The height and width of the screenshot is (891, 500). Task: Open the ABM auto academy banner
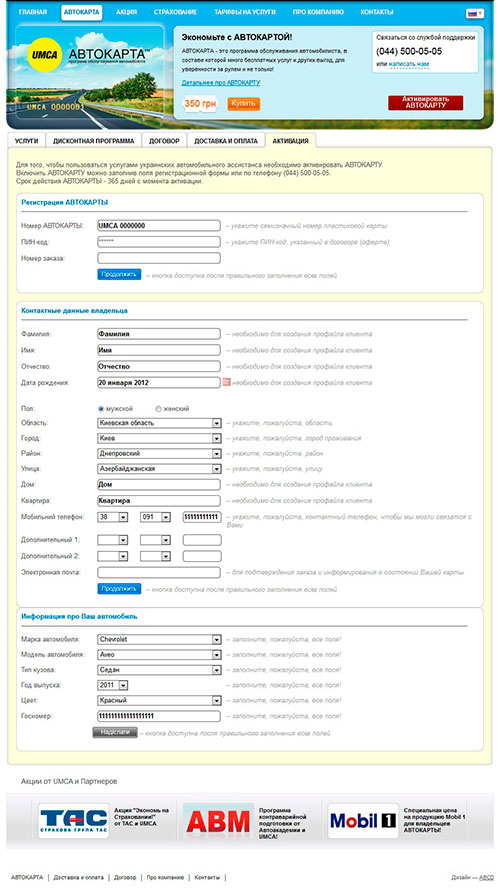218,821
